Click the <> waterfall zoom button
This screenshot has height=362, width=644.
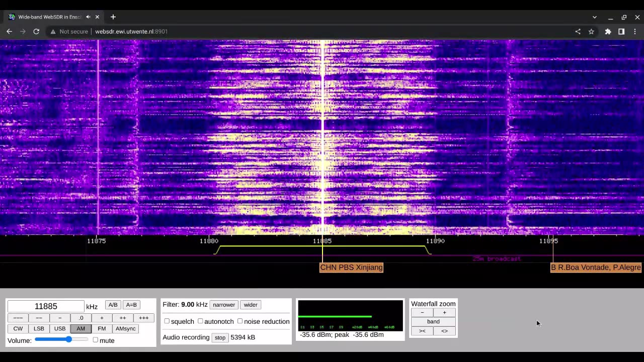click(444, 331)
